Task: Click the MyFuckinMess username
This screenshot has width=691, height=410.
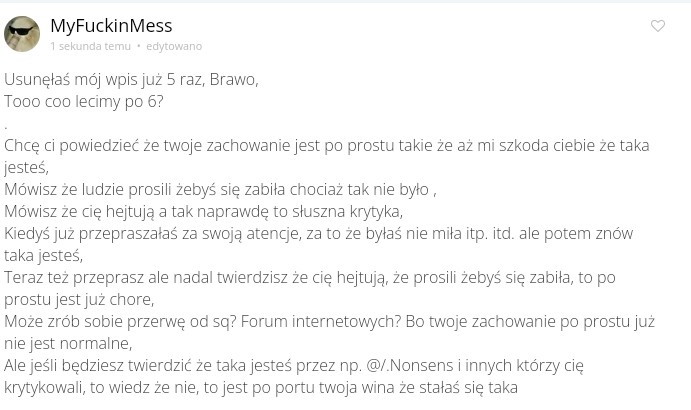Action: [x=111, y=25]
